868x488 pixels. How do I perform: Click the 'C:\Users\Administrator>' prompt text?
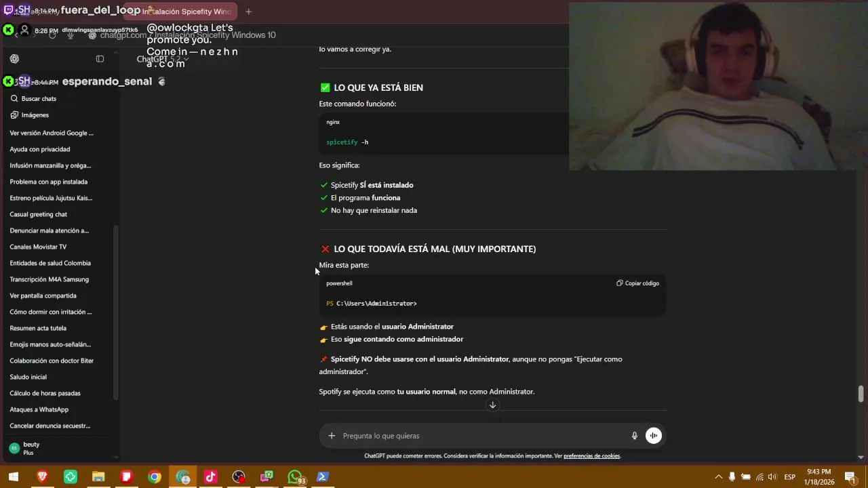pyautogui.click(x=376, y=304)
